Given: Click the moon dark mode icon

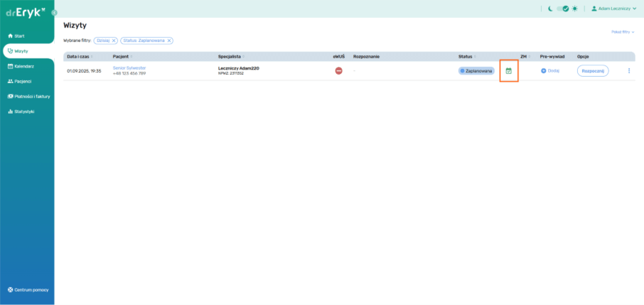Looking at the screenshot, I should point(550,9).
